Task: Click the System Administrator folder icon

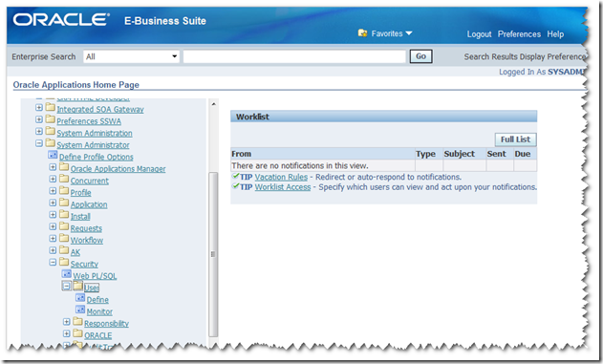Action: 51,143
